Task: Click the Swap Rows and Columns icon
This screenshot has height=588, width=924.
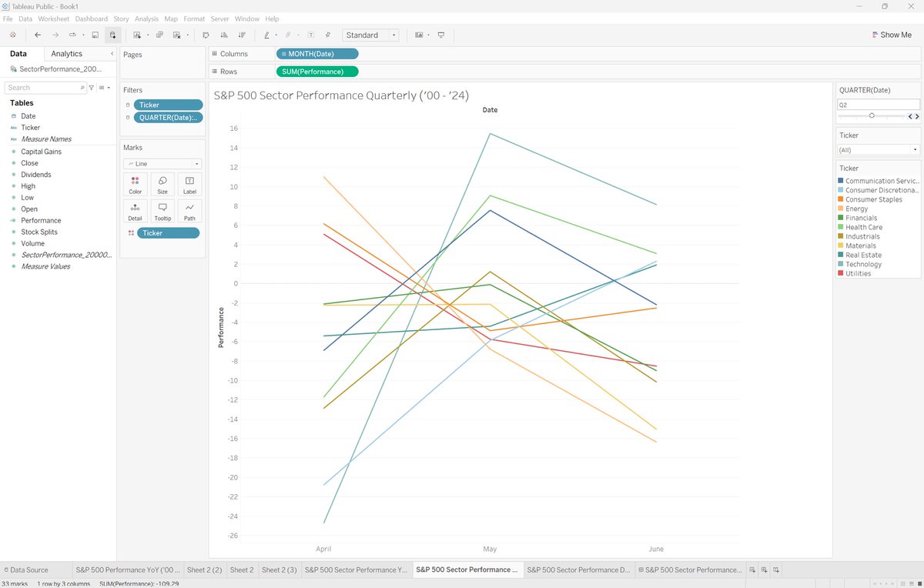Action: coord(206,35)
